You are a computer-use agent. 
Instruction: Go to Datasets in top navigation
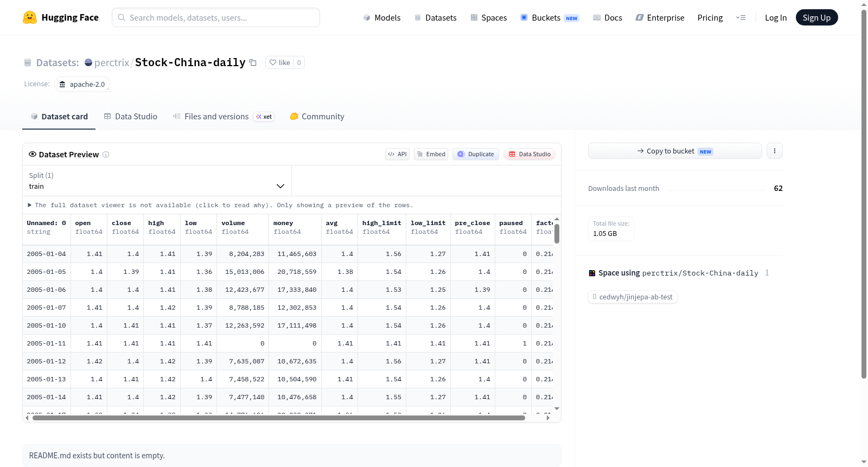click(x=436, y=17)
